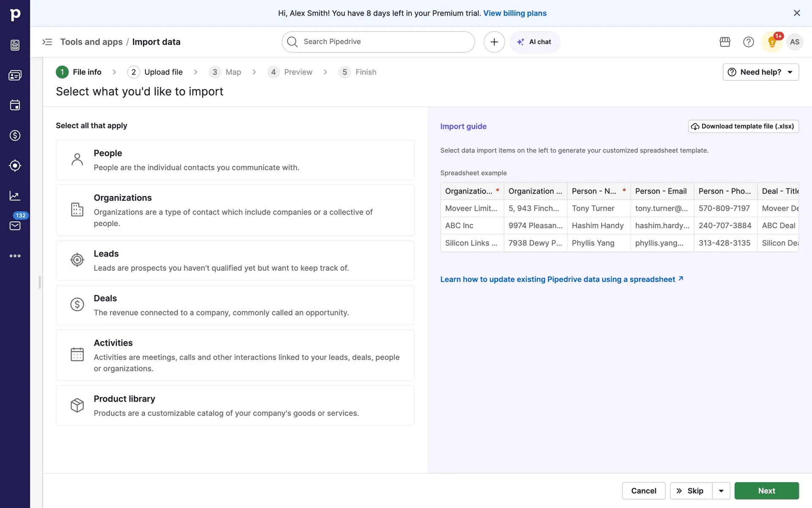Select the Product library import option
This screenshot has width=812, height=508.
(235, 405)
